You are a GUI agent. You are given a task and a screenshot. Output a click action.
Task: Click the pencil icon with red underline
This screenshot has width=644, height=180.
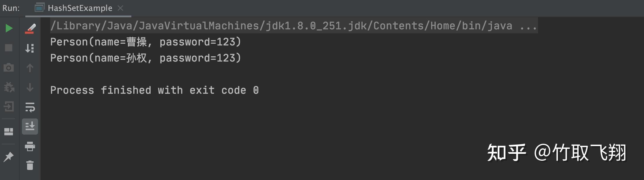30,28
